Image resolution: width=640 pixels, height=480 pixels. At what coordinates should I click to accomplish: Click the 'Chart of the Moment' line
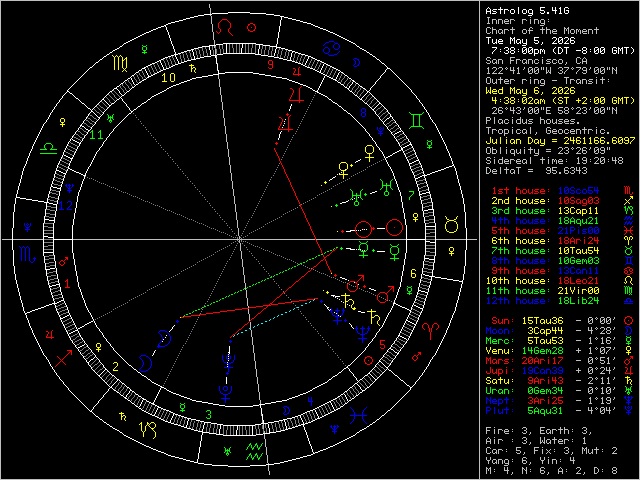pyautogui.click(x=542, y=31)
